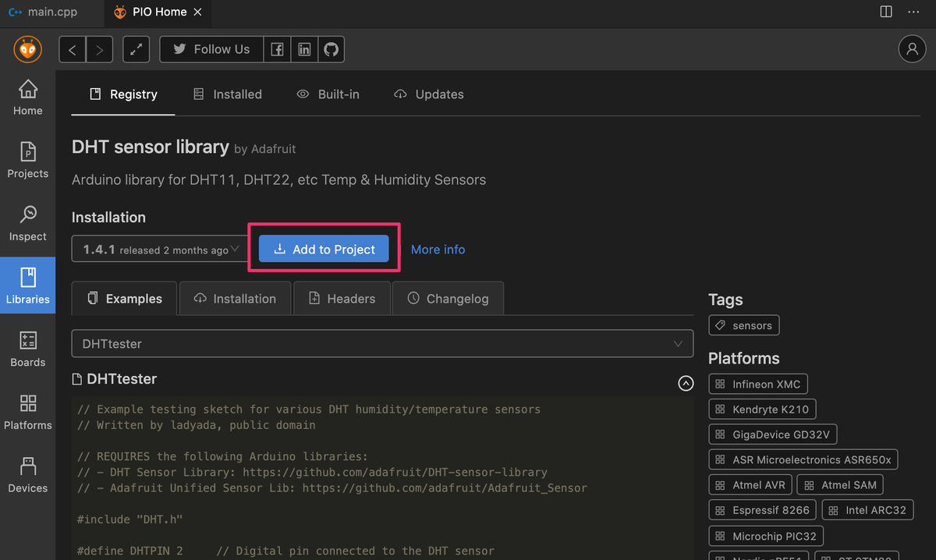936x560 pixels.
Task: Open the Headers tab
Action: (342, 299)
